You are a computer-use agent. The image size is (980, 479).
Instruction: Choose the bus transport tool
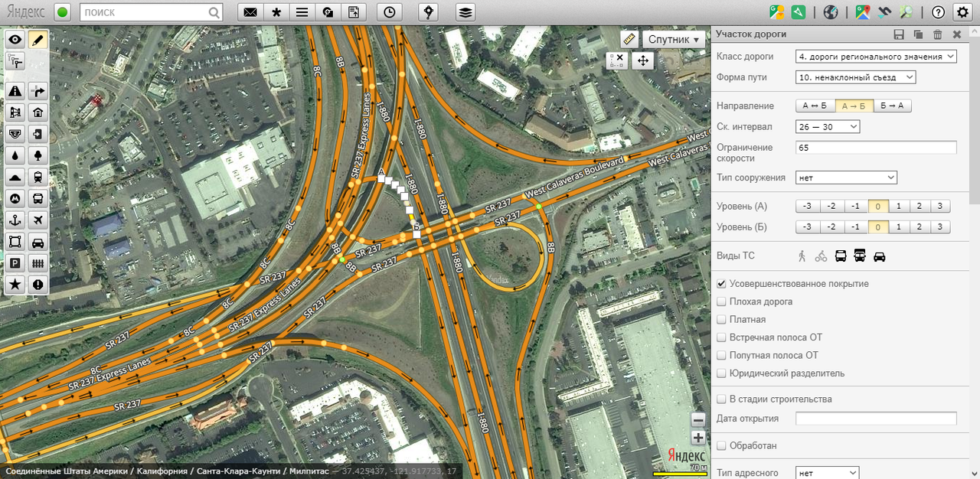(x=38, y=198)
